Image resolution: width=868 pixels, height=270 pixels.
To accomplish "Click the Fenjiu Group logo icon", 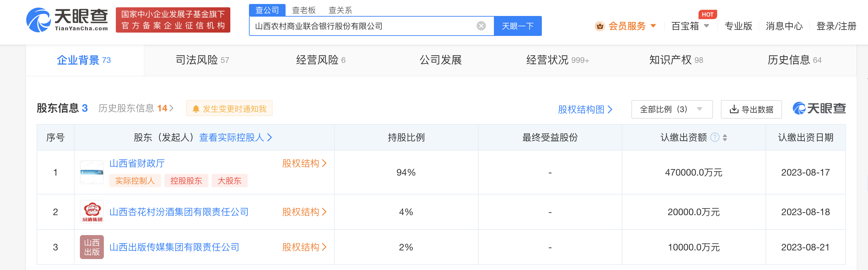I will click(x=92, y=212).
